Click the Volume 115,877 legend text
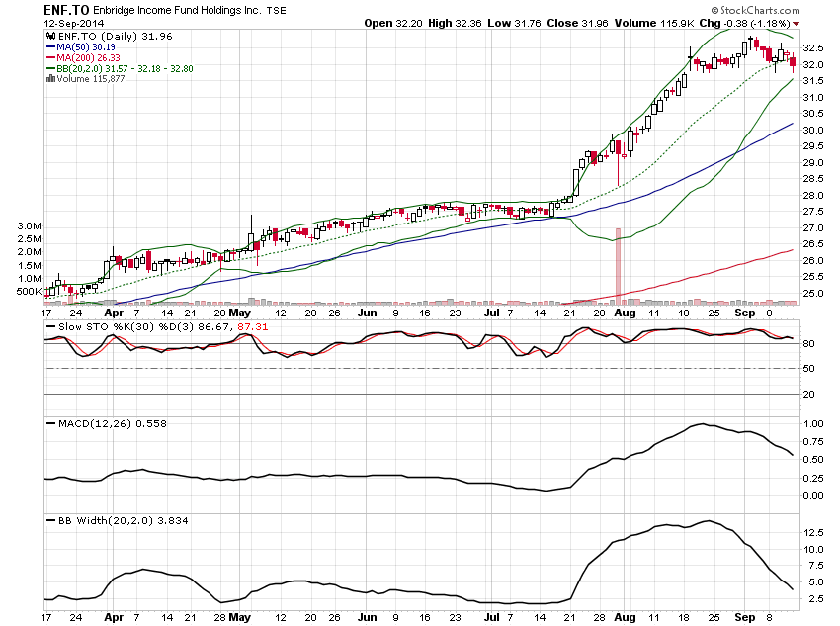 pos(91,79)
